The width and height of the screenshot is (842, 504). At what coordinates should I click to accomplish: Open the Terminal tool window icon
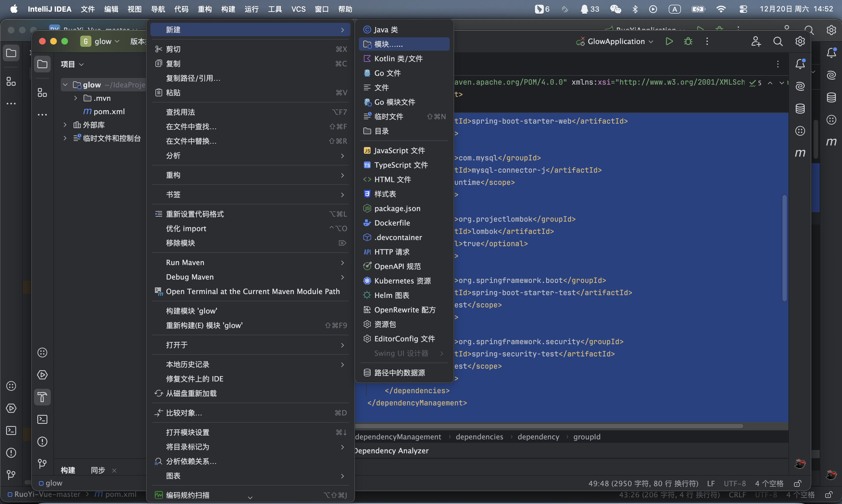click(x=42, y=419)
